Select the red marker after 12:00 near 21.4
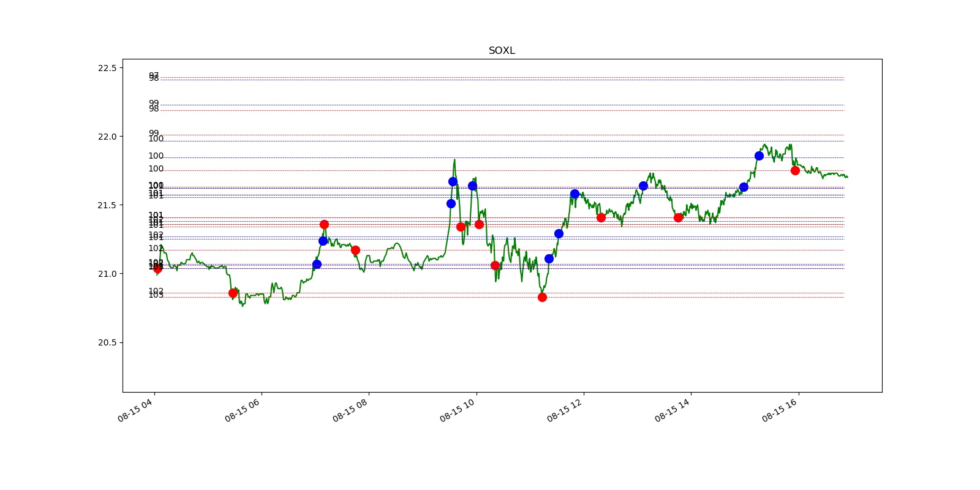This screenshot has height=490, width=980. (x=601, y=217)
